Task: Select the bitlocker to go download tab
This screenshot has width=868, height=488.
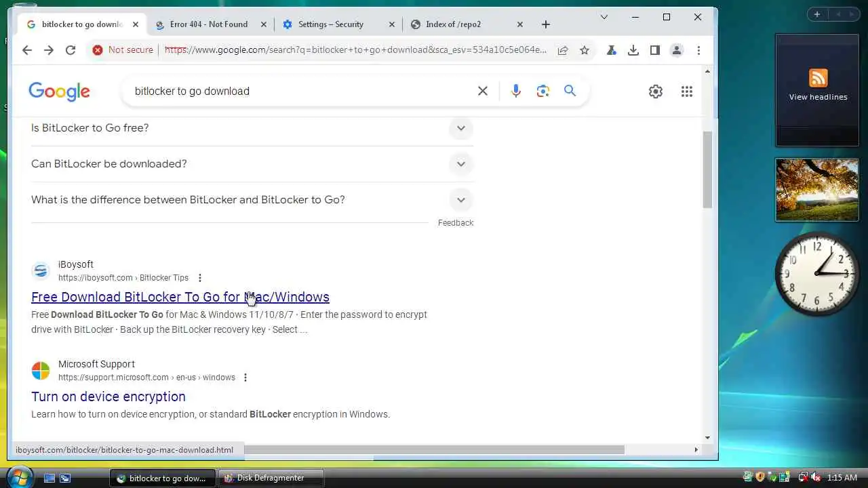Action: point(81,24)
